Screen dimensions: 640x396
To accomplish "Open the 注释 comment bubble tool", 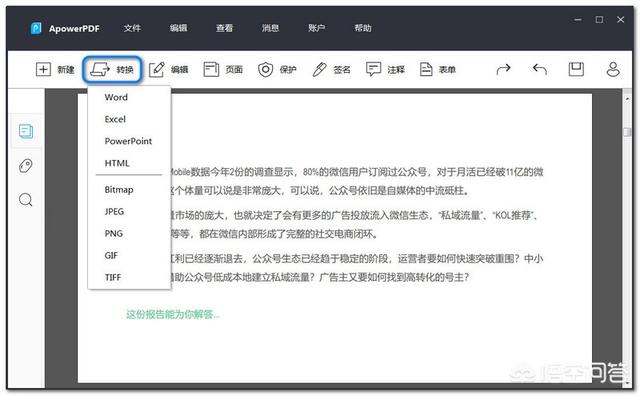I will point(373,69).
